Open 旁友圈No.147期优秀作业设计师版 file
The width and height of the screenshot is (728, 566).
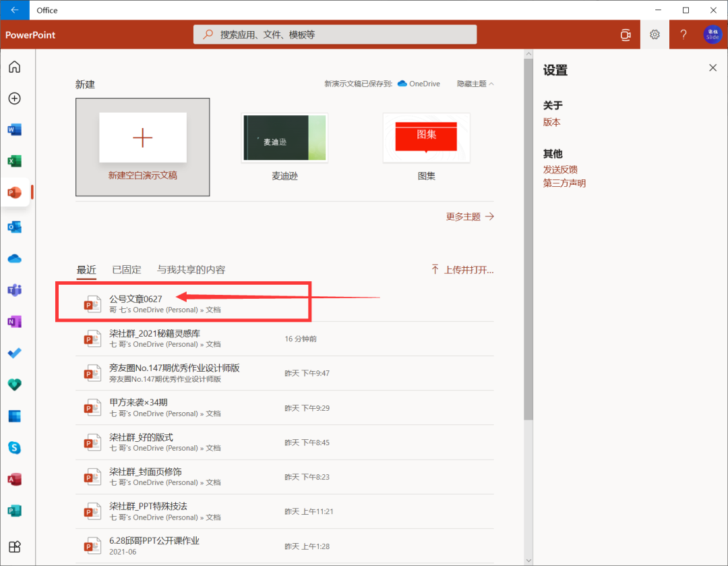[x=284, y=373]
